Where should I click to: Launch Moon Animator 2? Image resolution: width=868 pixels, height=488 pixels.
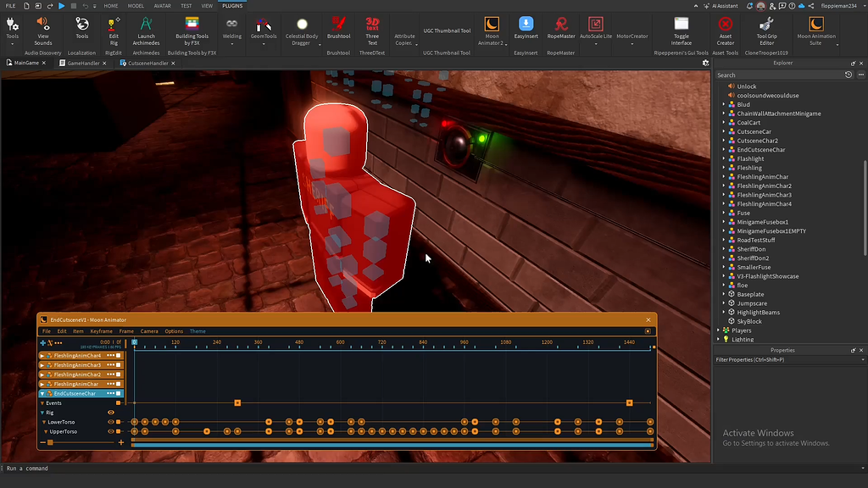point(491,31)
